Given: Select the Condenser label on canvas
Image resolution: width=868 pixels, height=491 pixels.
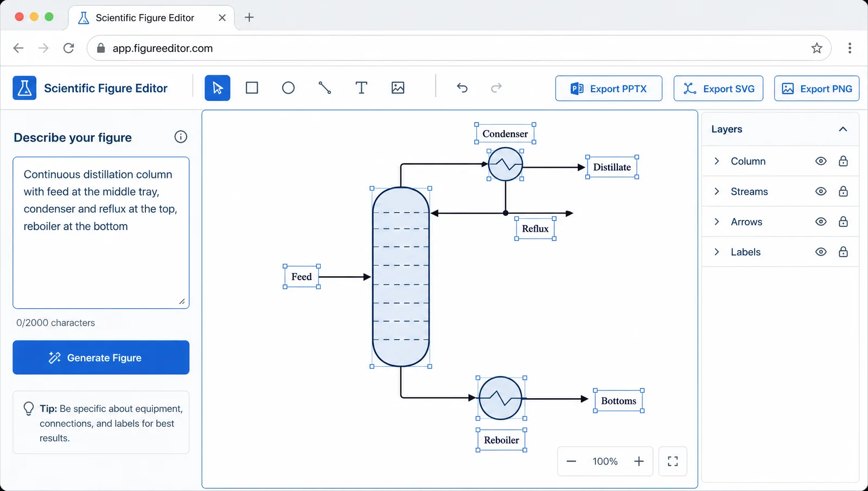Looking at the screenshot, I should [505, 133].
